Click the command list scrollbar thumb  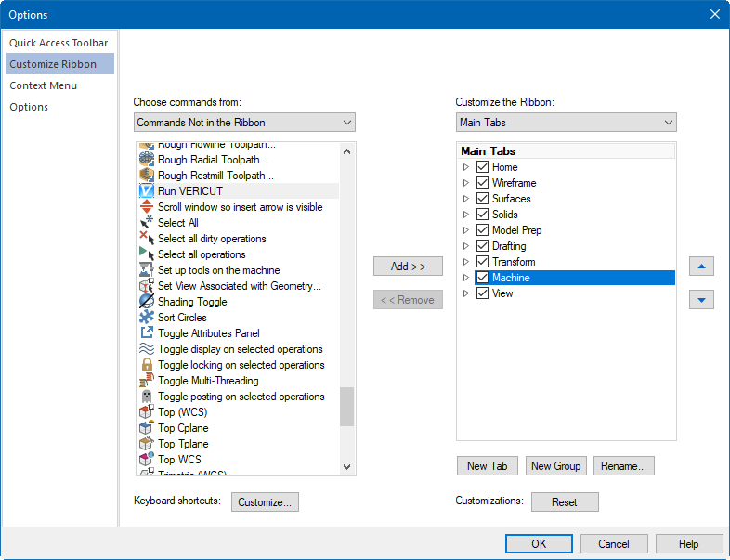346,407
